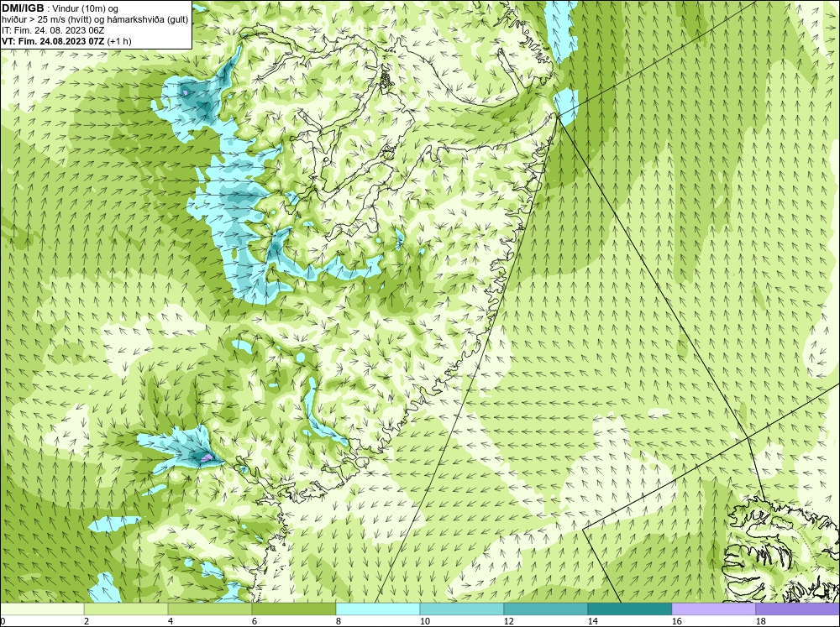Click the 4–6 m/s green legend swatch
Image resolution: width=840 pixels, height=627 pixels.
tap(210, 609)
